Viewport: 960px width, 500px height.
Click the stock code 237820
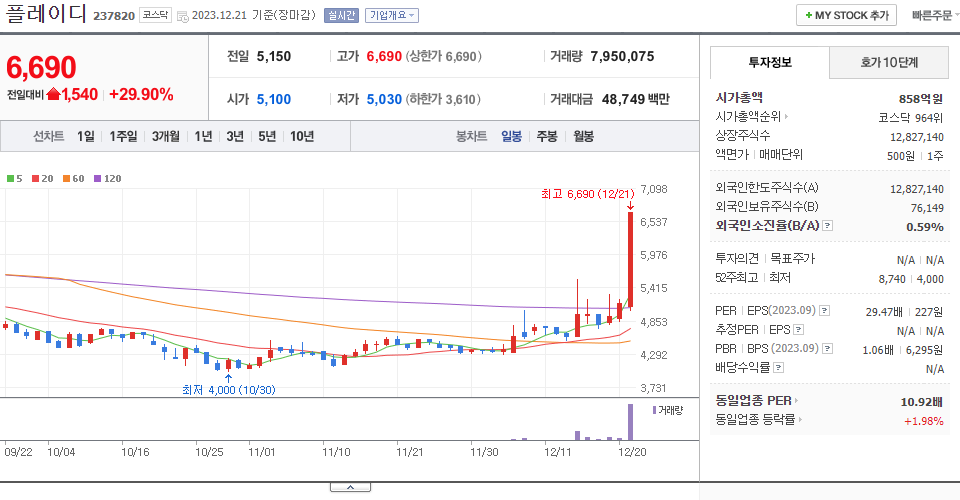[114, 16]
